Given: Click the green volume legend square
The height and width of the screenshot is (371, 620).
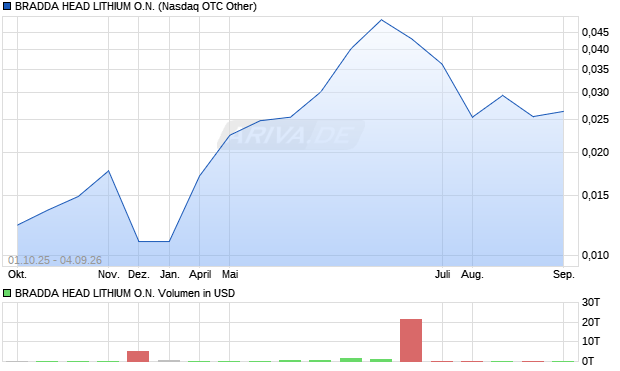Looking at the screenshot, I should coord(7,293).
